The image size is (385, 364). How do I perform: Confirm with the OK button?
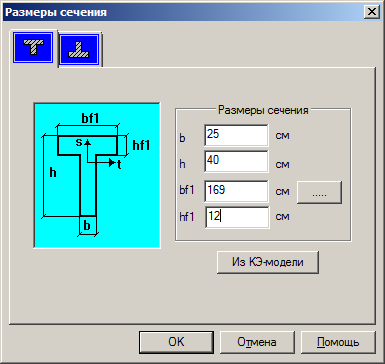click(x=176, y=342)
